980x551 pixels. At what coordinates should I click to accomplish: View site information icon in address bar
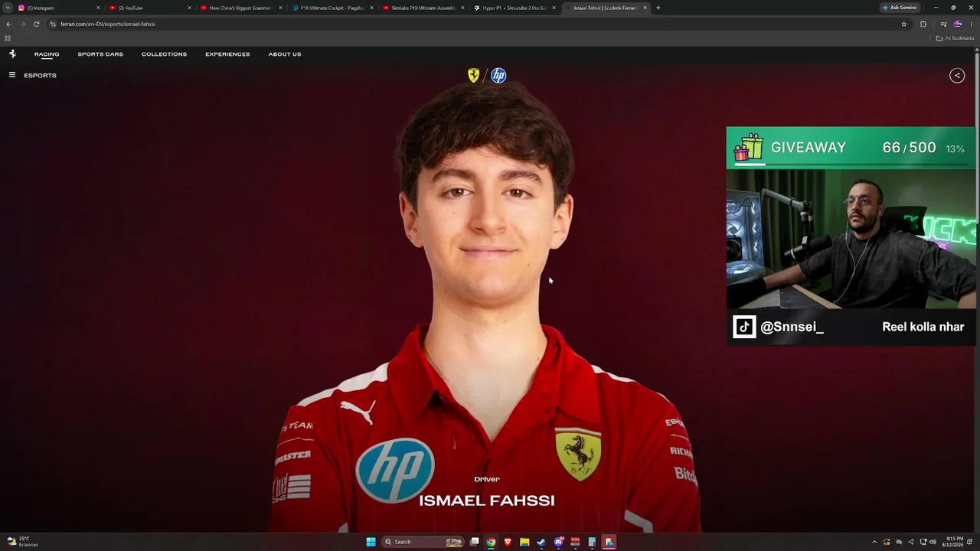pos(53,24)
